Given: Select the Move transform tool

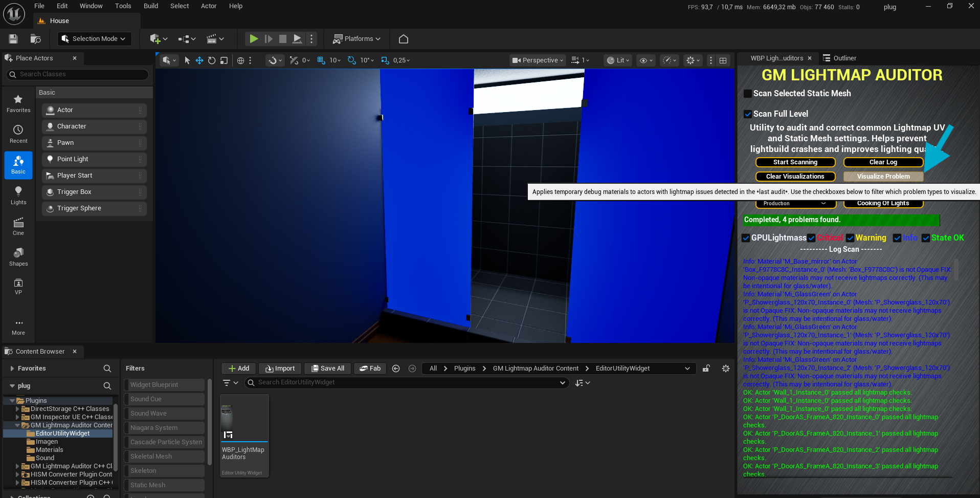Looking at the screenshot, I should [199, 60].
